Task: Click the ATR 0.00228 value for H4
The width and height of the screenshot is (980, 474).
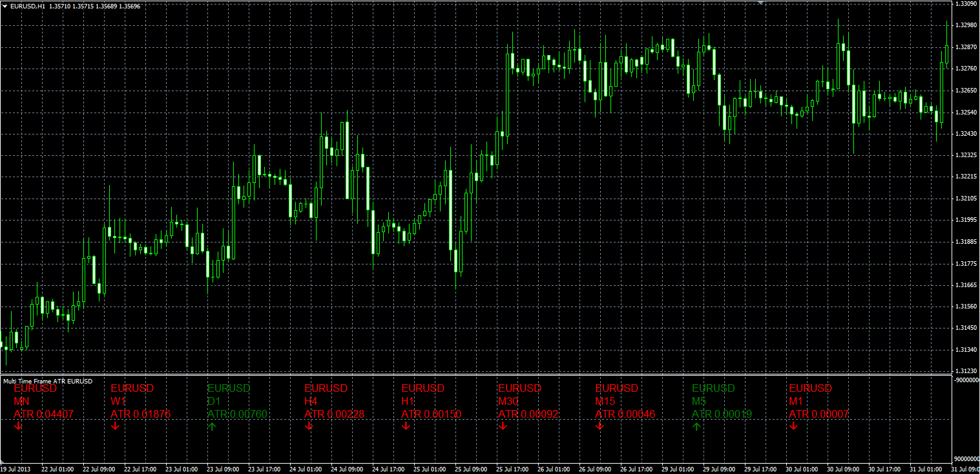Action: point(335,414)
